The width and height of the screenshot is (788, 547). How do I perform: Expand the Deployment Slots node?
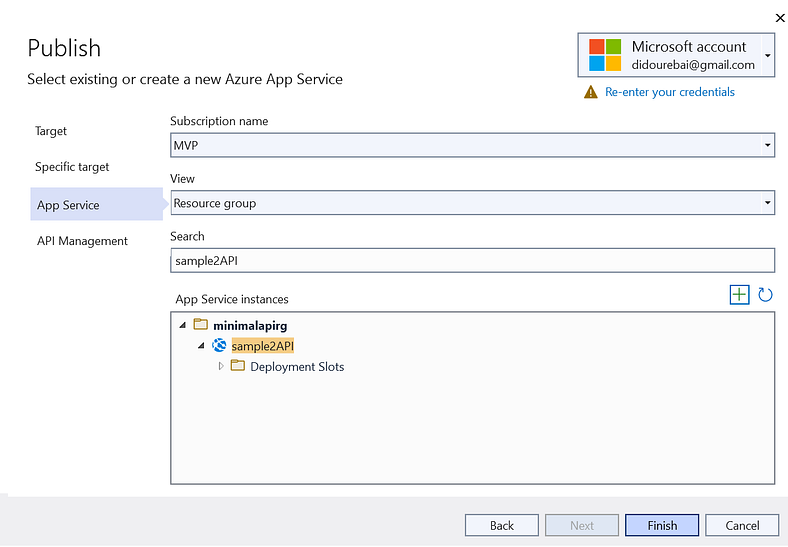(221, 366)
